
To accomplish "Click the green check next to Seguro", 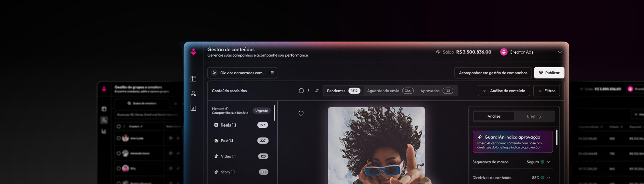I will pyautogui.click(x=542, y=162).
